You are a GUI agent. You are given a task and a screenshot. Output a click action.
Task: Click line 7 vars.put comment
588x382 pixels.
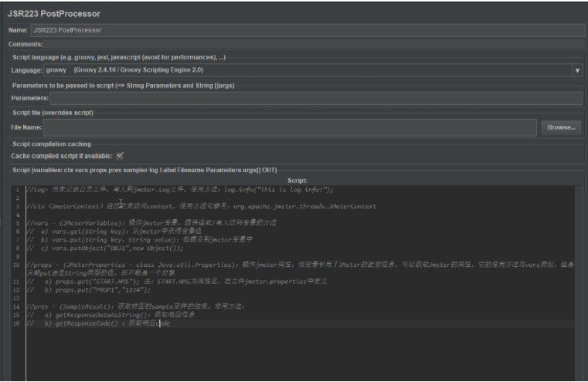139,240
